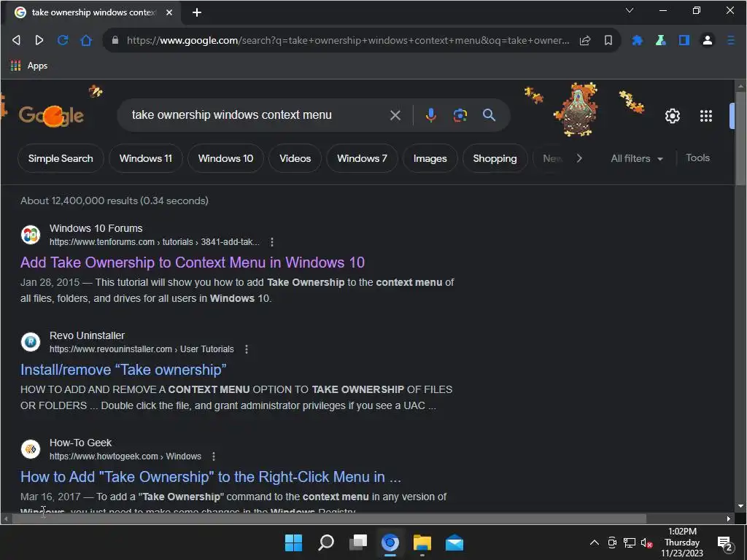
Task: Start voice search with the microphone icon
Action: [430, 115]
